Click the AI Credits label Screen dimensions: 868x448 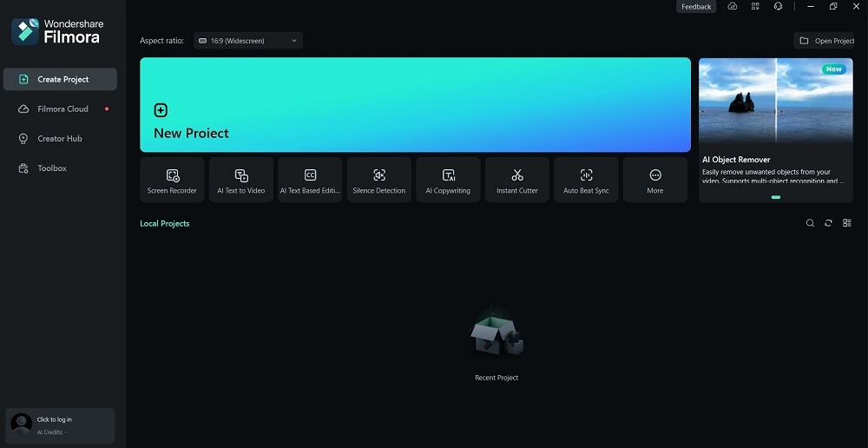pyautogui.click(x=51, y=432)
